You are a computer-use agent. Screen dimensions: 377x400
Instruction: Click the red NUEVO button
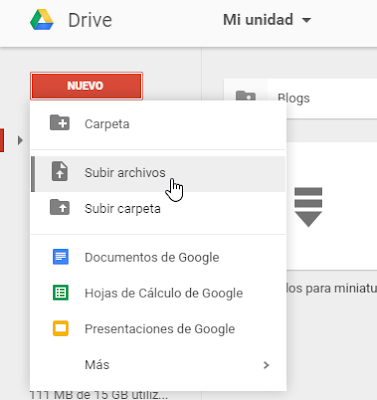tap(86, 86)
